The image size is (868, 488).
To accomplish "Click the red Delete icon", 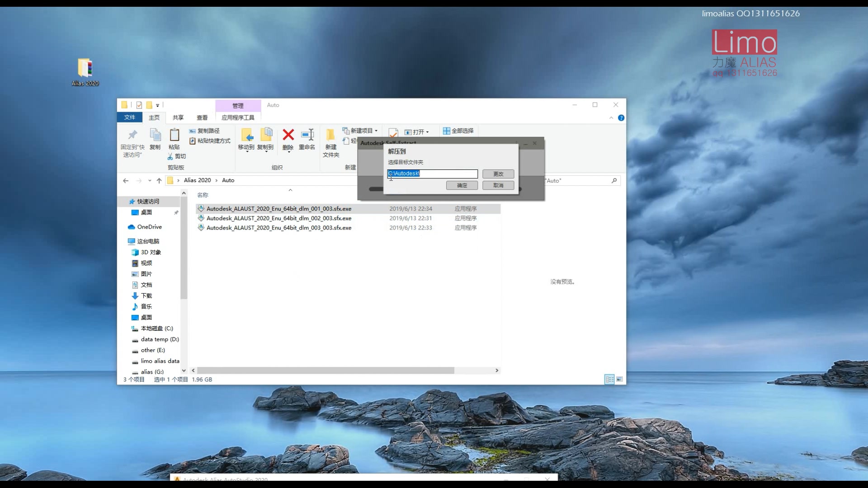I will (x=288, y=135).
